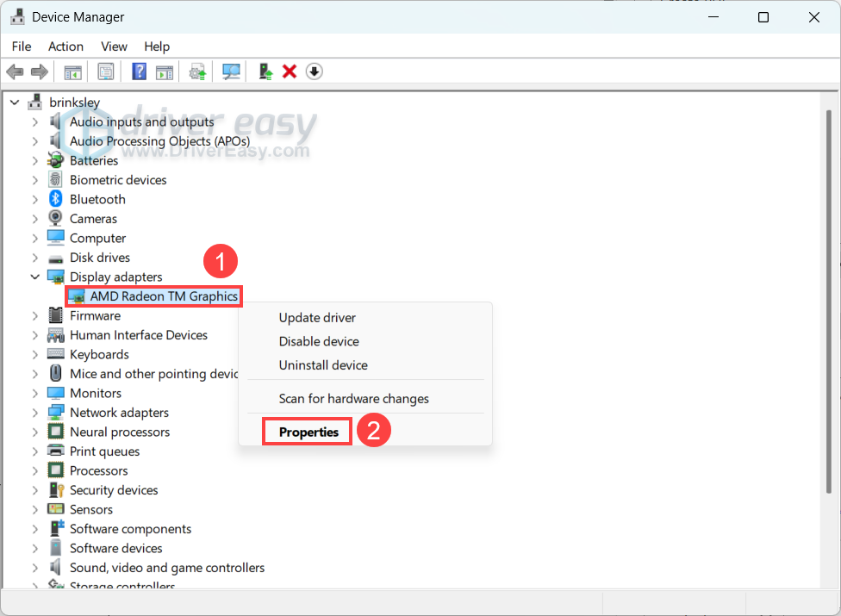
Task: Click the down-arrow disable device icon
Action: (315, 72)
